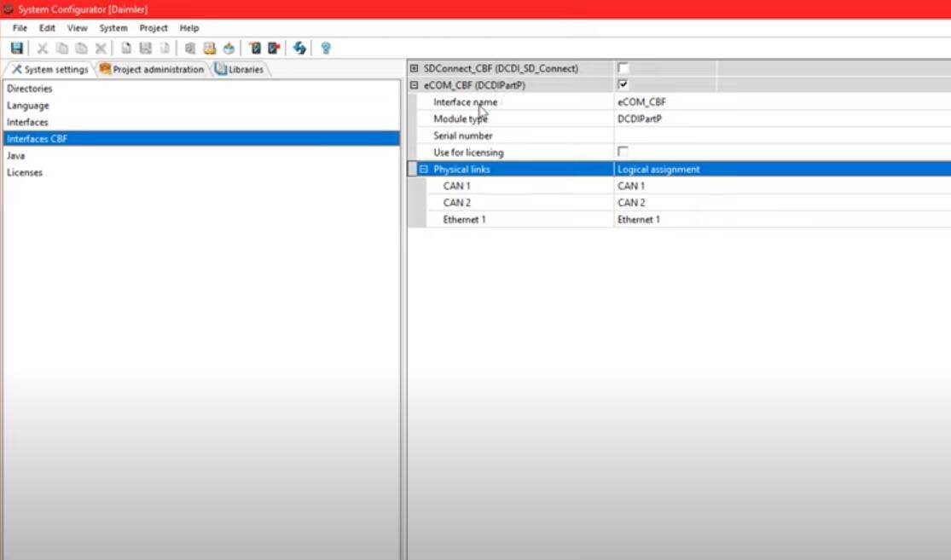Image resolution: width=951 pixels, height=560 pixels.
Task: Click the blue refresh arrows toolbar icon
Action: [299, 49]
